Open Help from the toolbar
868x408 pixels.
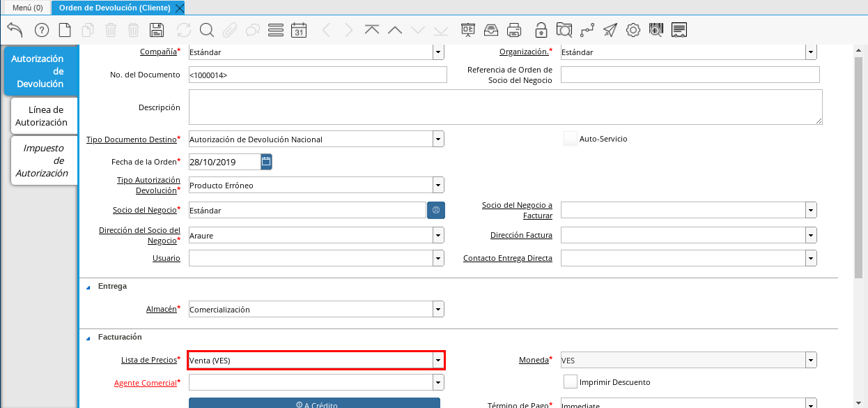coord(42,30)
